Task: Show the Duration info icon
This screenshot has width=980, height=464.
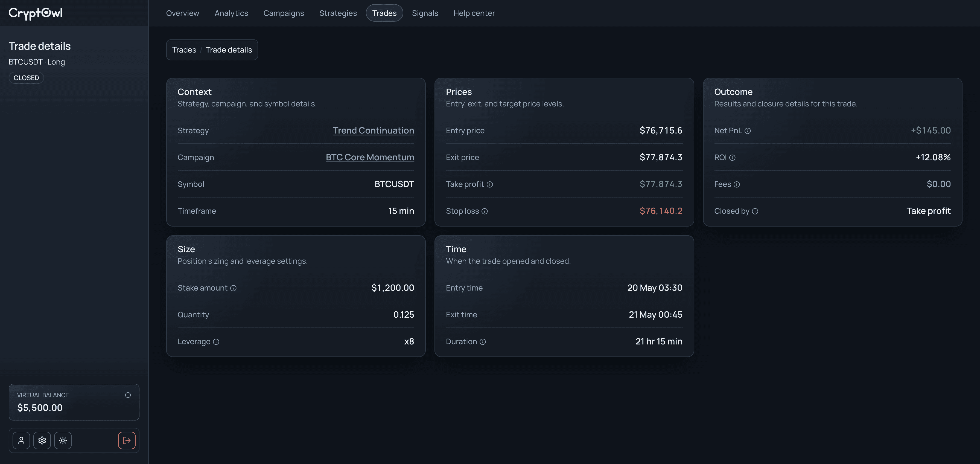Action: tap(483, 342)
